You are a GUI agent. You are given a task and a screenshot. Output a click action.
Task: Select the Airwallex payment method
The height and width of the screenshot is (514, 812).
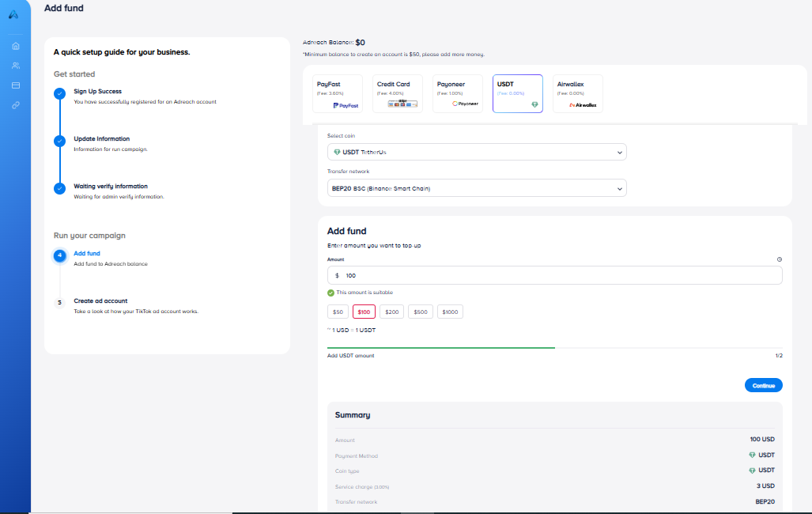tap(578, 94)
